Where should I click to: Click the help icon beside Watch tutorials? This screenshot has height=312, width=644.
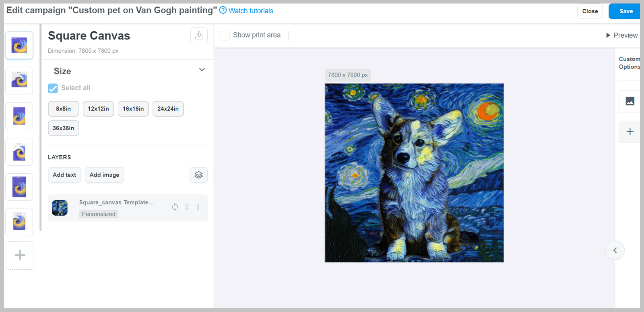tap(223, 10)
